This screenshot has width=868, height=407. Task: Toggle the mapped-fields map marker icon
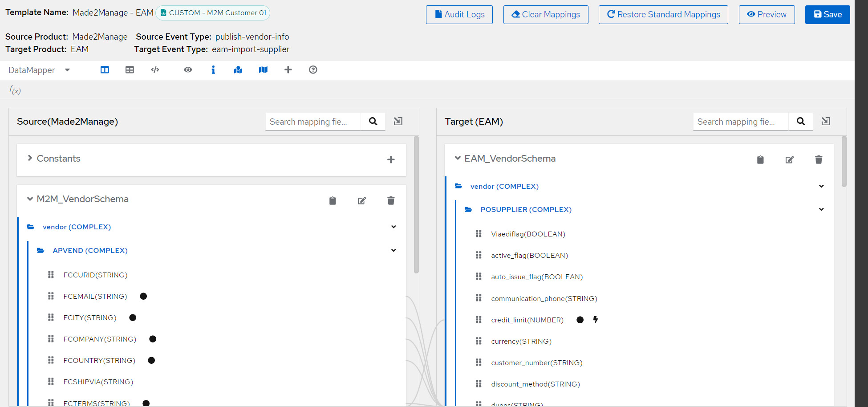coord(238,70)
